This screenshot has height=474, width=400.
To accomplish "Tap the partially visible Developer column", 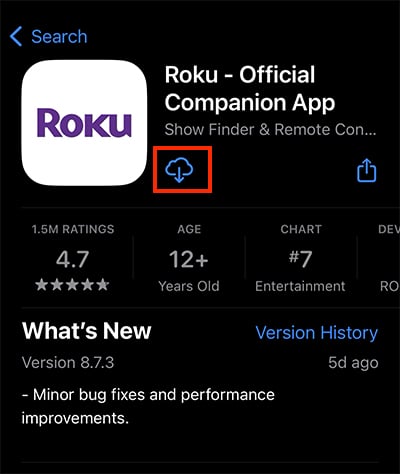I will click(389, 258).
